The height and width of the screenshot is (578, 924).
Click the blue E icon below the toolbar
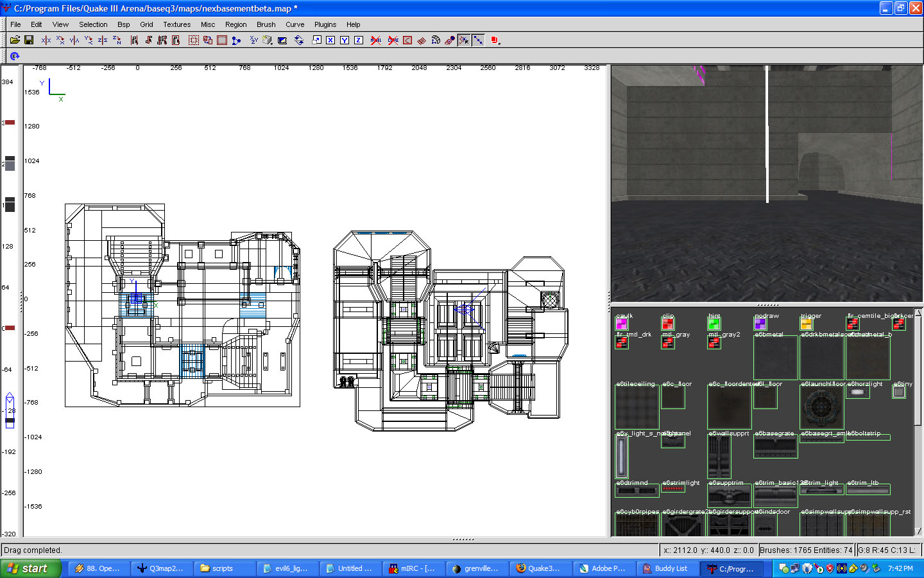(14, 56)
